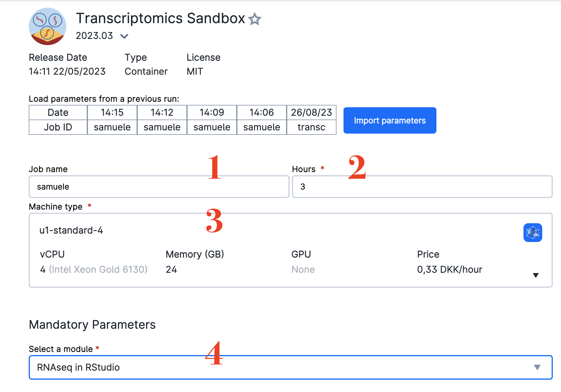
Task: Click the transc job ID cell
Action: pos(311,127)
